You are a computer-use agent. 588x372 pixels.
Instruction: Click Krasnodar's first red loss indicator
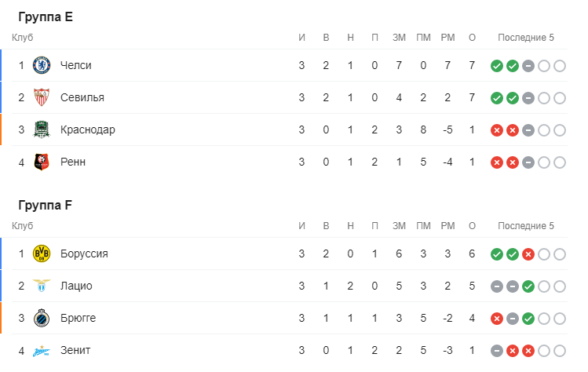[497, 129]
